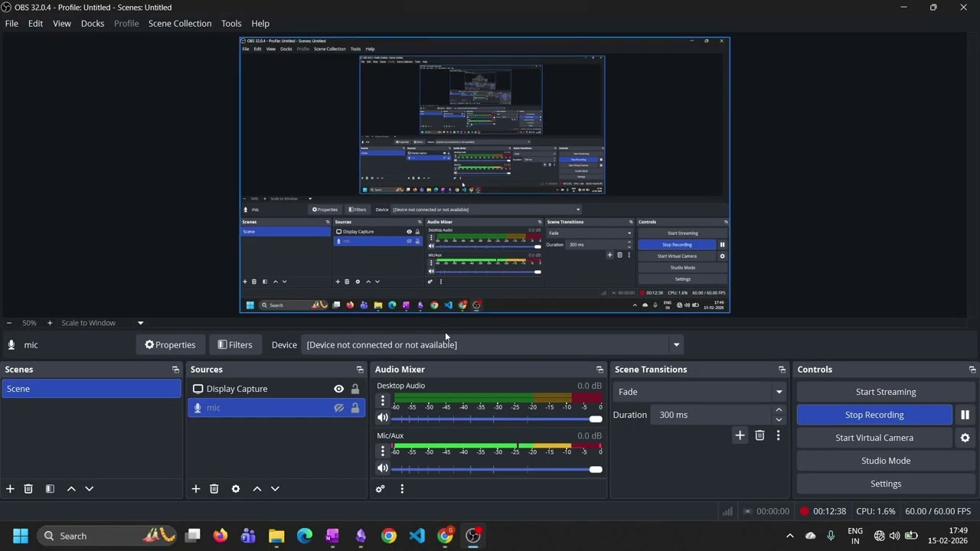Open Audio Mixer three-dot menu

[402, 489]
